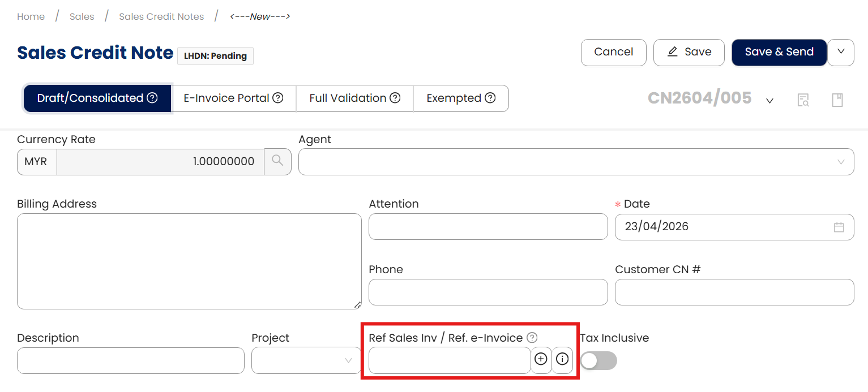Select the Draft/Consolidated tab

[97, 98]
